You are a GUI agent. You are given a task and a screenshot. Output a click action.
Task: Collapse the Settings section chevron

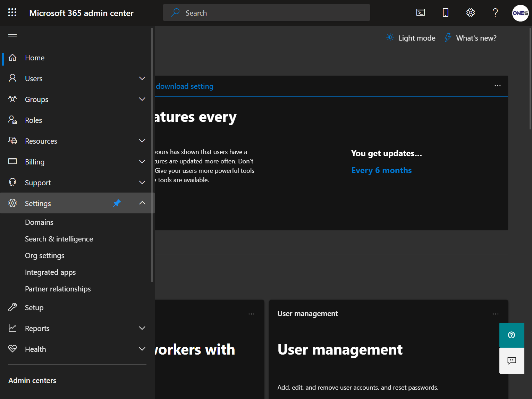(142, 203)
